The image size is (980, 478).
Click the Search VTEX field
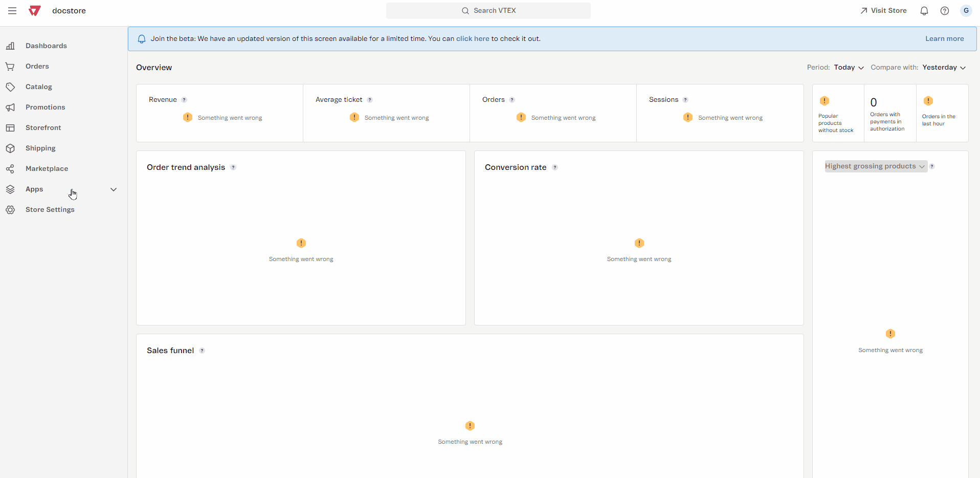[488, 11]
